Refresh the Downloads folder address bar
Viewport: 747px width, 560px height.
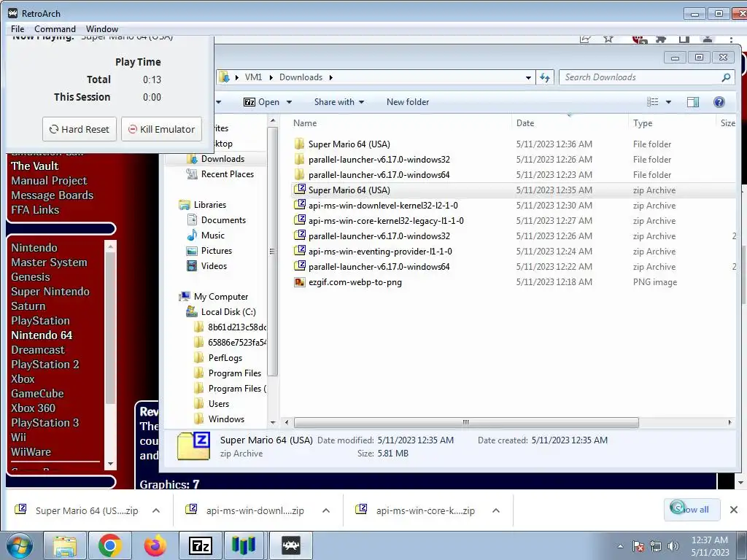[x=545, y=77]
